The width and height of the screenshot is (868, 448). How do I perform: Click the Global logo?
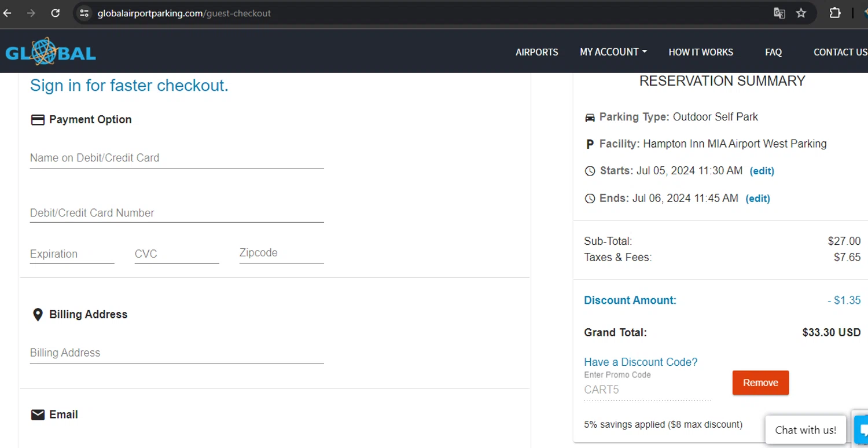click(50, 53)
